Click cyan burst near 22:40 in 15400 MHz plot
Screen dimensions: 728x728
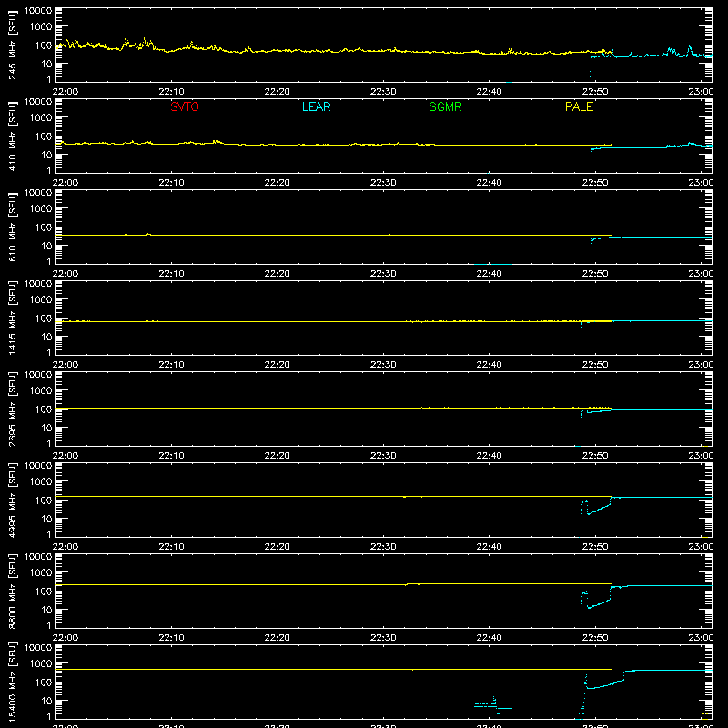pos(493,704)
